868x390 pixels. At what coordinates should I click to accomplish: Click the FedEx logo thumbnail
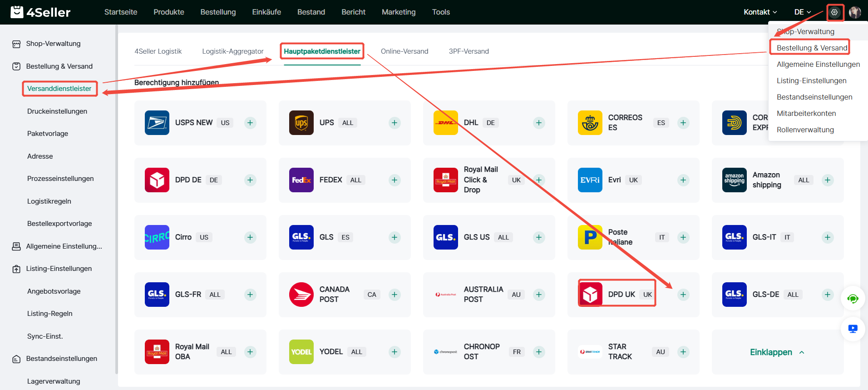click(301, 180)
